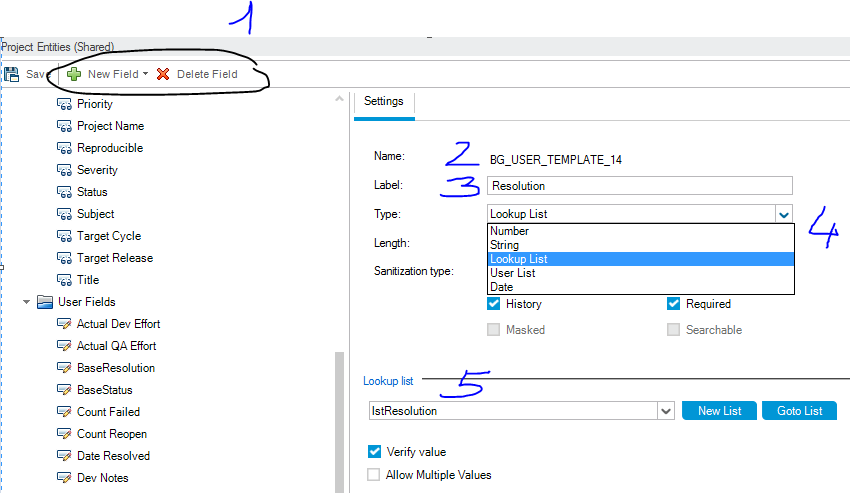Open the lstResolution lookup list dropdown
Image resolution: width=850 pixels, height=493 pixels.
pos(665,411)
